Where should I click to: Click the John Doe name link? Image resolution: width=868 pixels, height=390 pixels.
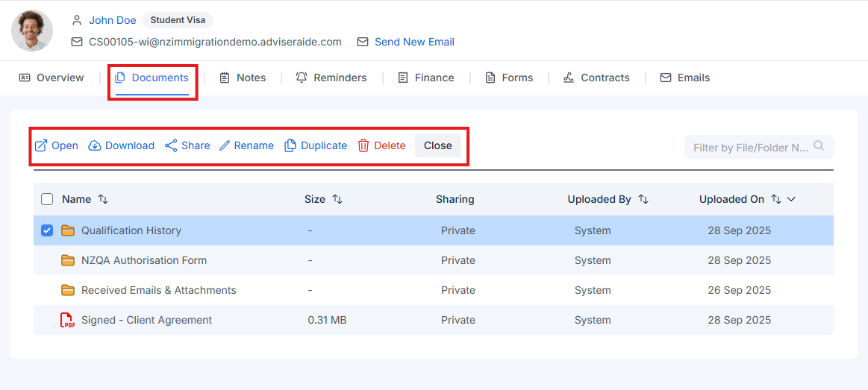[113, 20]
